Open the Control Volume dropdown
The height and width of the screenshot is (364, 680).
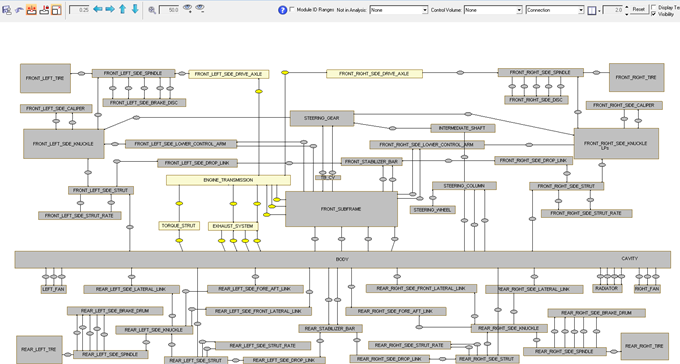coord(493,10)
